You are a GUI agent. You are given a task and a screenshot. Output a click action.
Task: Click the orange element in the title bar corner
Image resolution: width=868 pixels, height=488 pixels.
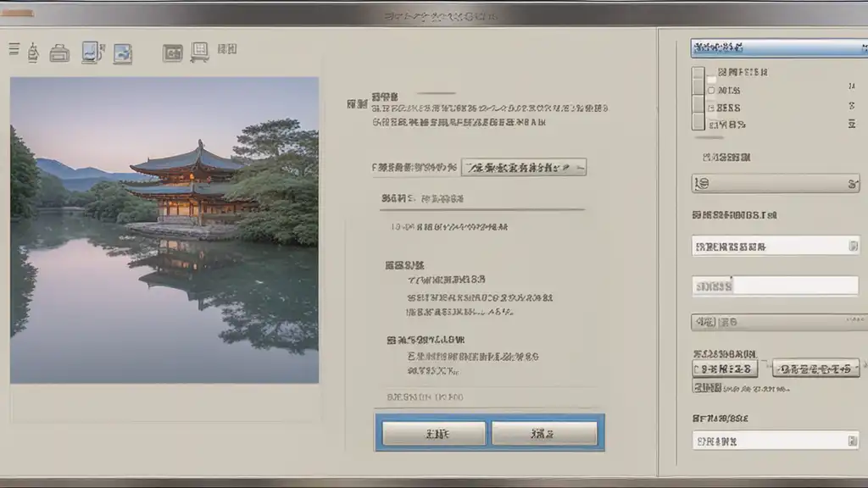(x=17, y=13)
